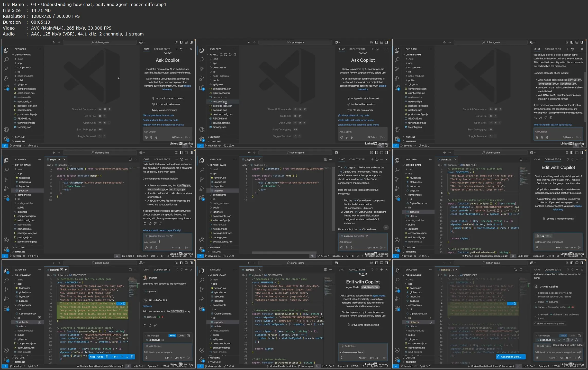
Task: Toggle Panel icon in frame with next.config.ts hovered
Action: coord(382,42)
